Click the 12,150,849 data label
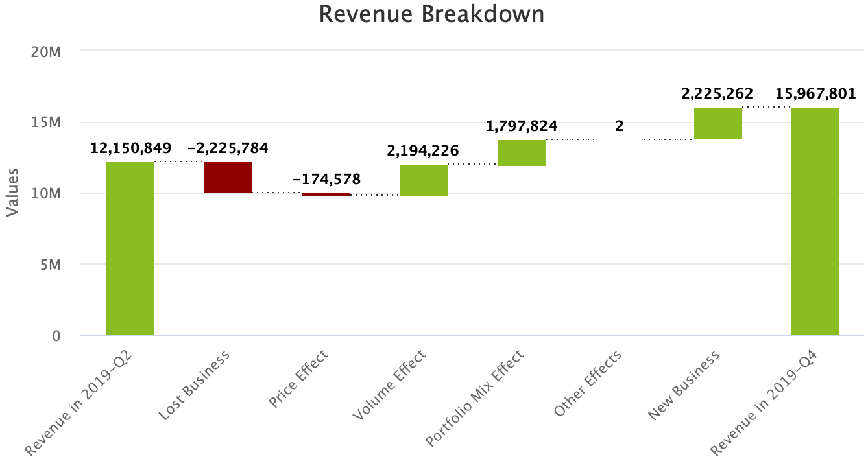 tap(130, 148)
